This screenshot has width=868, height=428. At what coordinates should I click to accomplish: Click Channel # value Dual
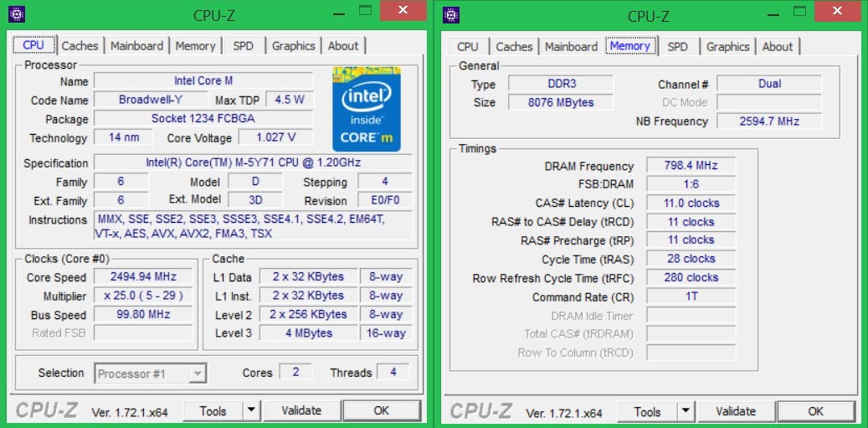point(769,84)
